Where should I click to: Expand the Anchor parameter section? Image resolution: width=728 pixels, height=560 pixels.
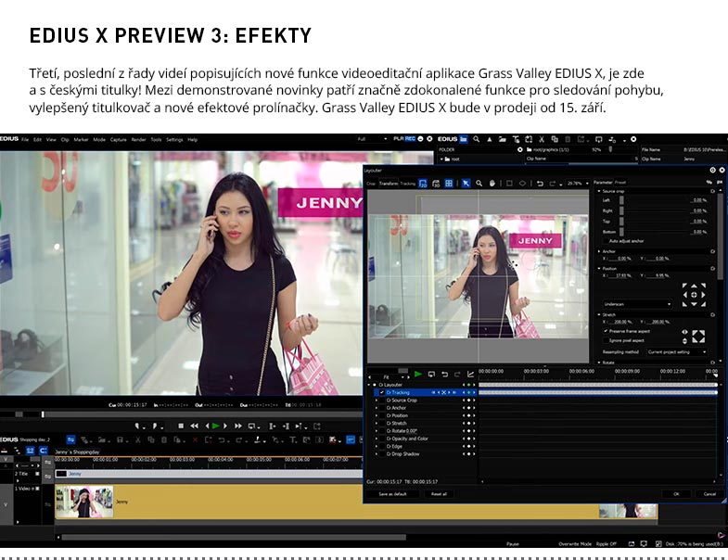pyautogui.click(x=599, y=251)
